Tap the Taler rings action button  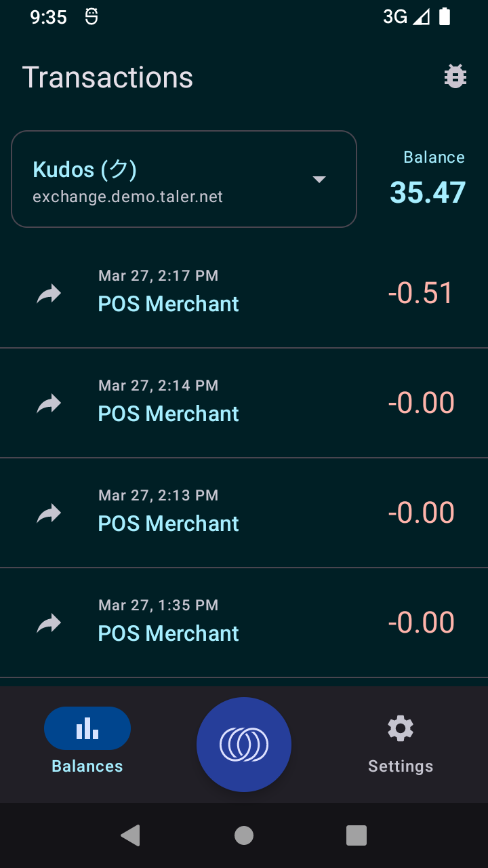pyautogui.click(x=244, y=745)
